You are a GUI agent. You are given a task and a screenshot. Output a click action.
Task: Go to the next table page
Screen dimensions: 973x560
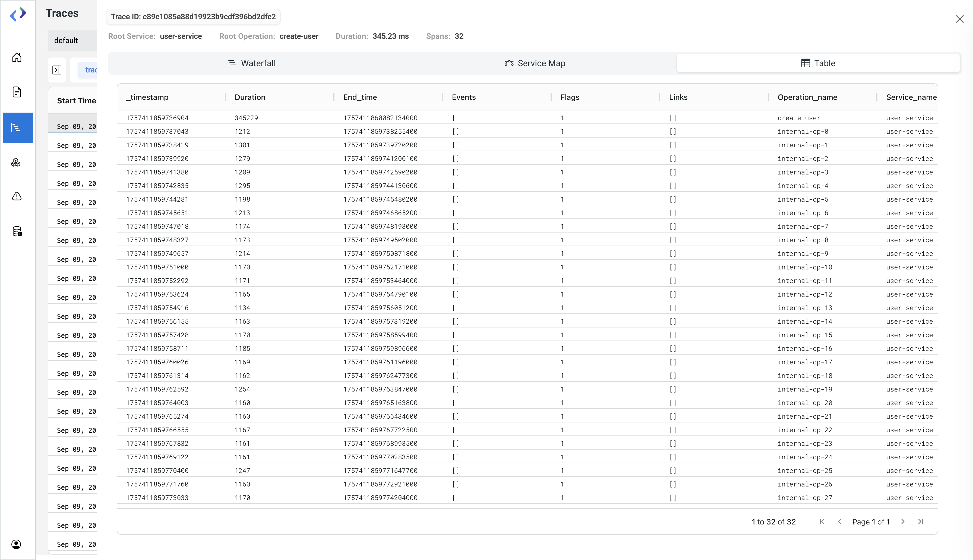point(903,521)
